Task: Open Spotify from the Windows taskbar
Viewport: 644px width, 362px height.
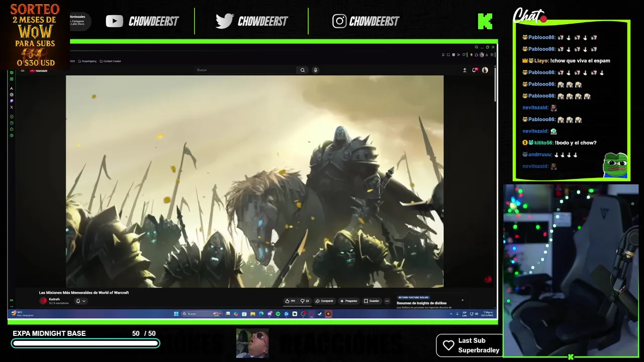Action: 278,314
